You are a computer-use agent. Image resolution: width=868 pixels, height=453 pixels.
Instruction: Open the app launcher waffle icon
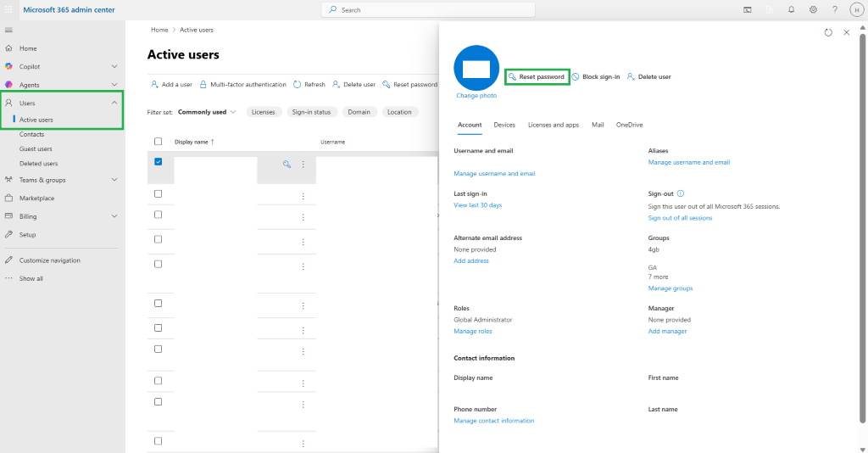8,9
